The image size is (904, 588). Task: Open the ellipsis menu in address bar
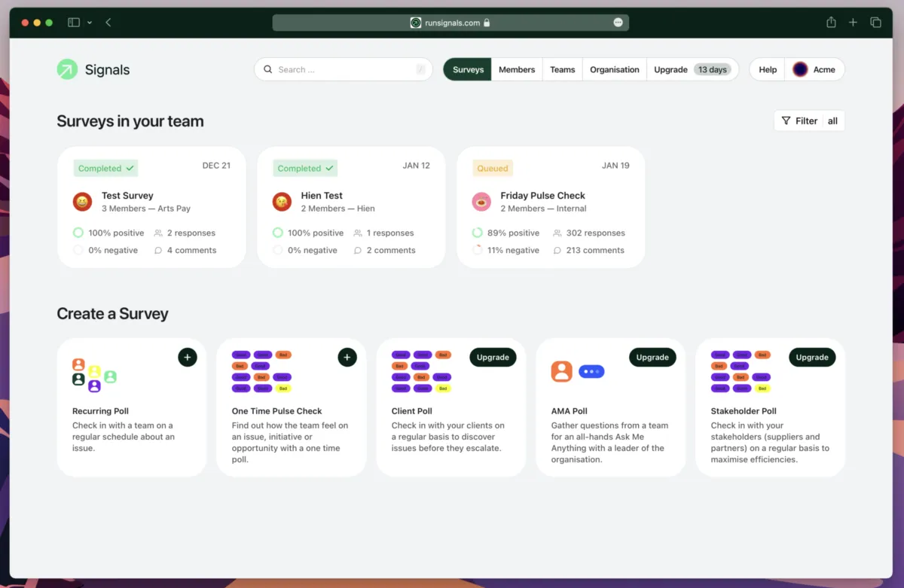pos(618,23)
